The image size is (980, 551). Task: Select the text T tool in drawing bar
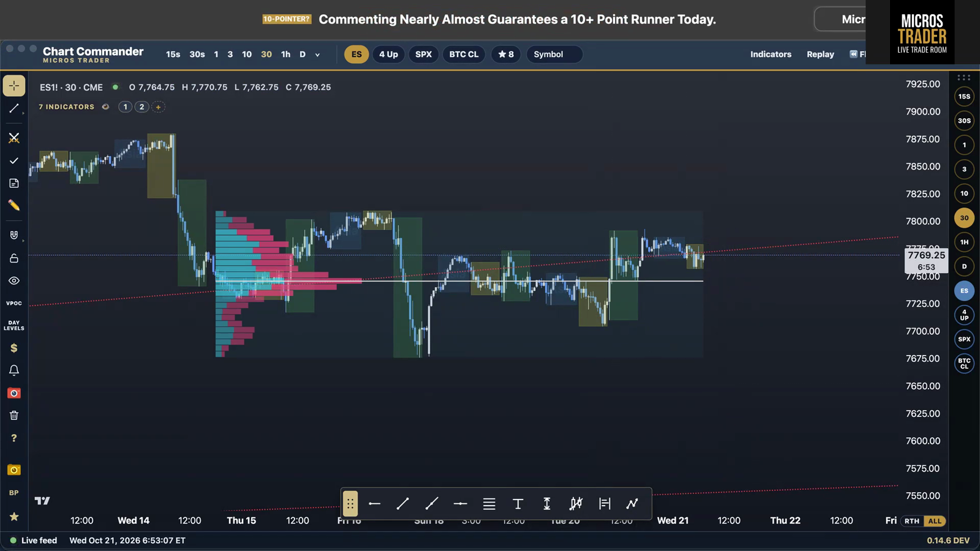(x=518, y=504)
